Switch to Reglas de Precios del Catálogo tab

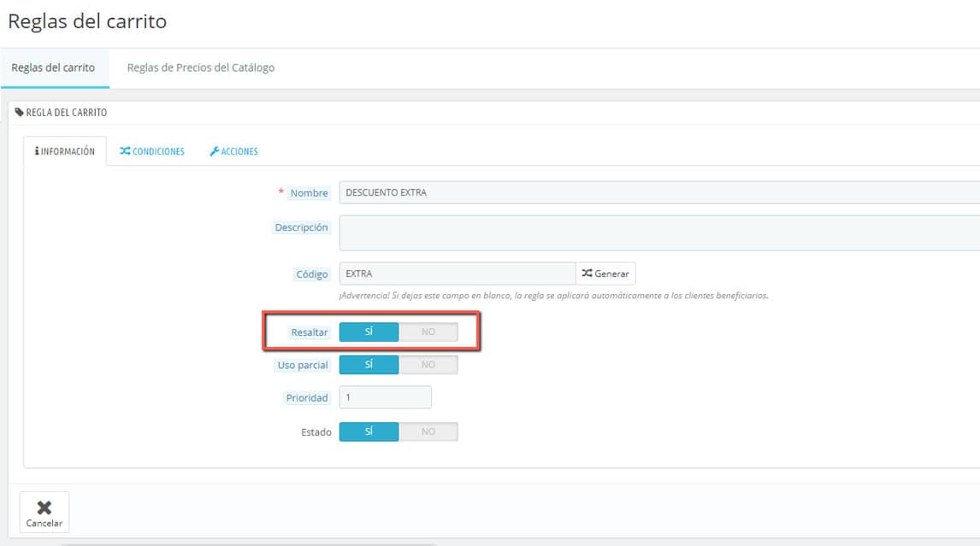click(x=201, y=68)
